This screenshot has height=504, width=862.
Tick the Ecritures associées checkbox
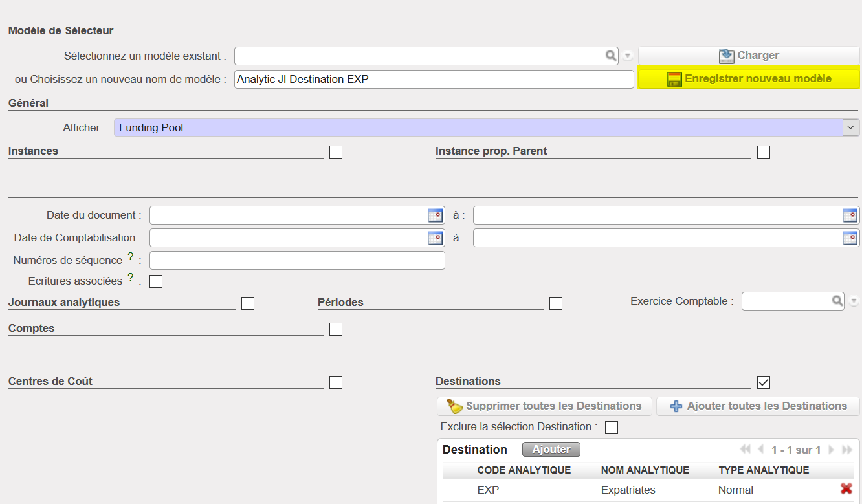(156, 281)
